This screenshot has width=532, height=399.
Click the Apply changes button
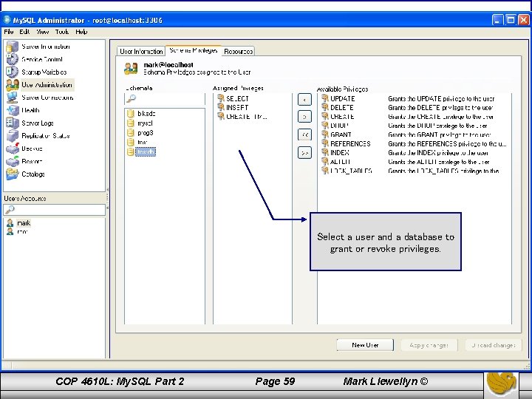429,345
